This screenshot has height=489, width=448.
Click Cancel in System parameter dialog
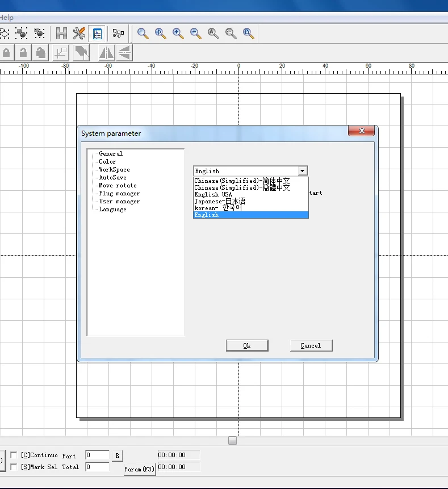[x=311, y=345]
